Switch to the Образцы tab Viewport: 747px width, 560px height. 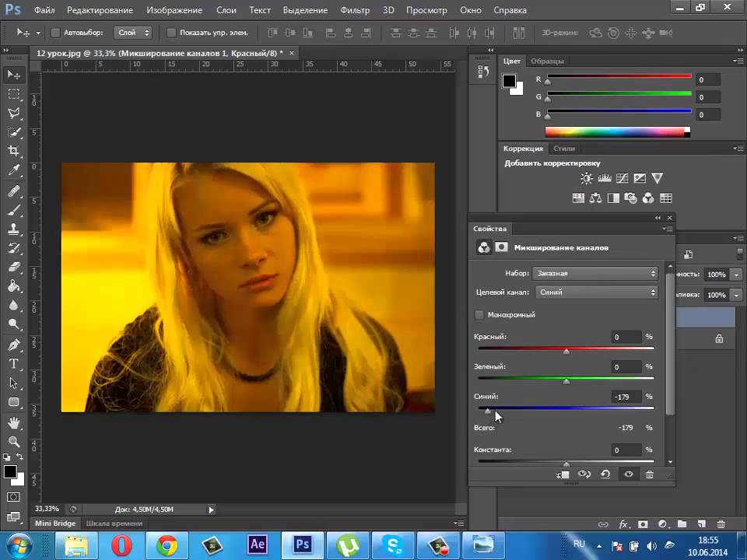tap(548, 61)
